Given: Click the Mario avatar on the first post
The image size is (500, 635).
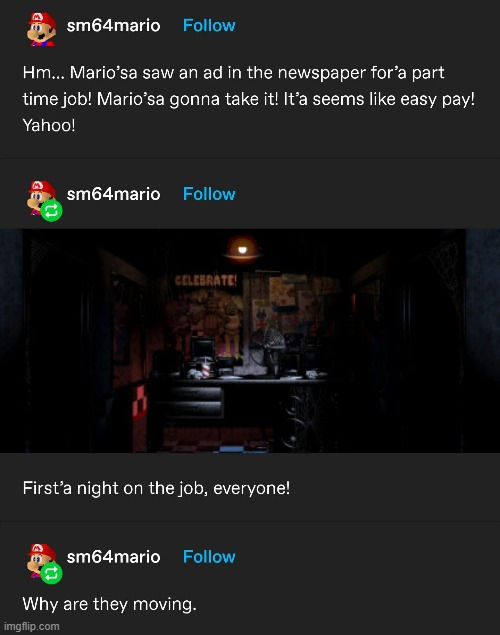Looking at the screenshot, I should pos(42,29).
